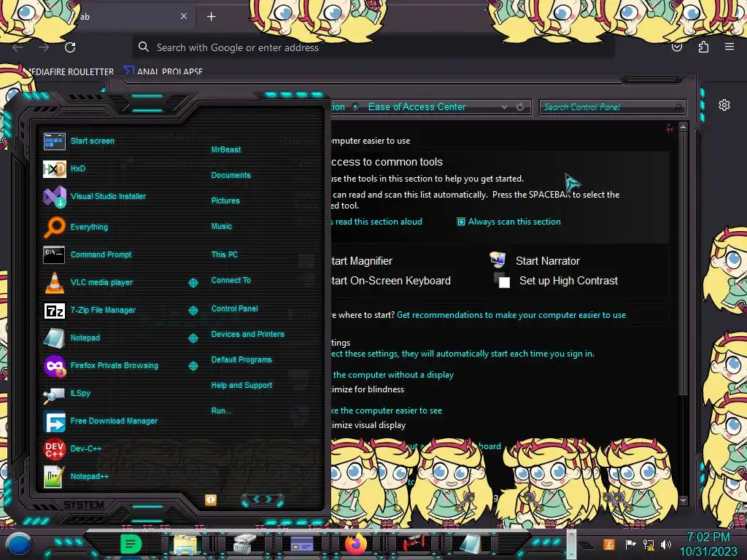
Task: Expand Notepad jump list arrow
Action: (193, 338)
